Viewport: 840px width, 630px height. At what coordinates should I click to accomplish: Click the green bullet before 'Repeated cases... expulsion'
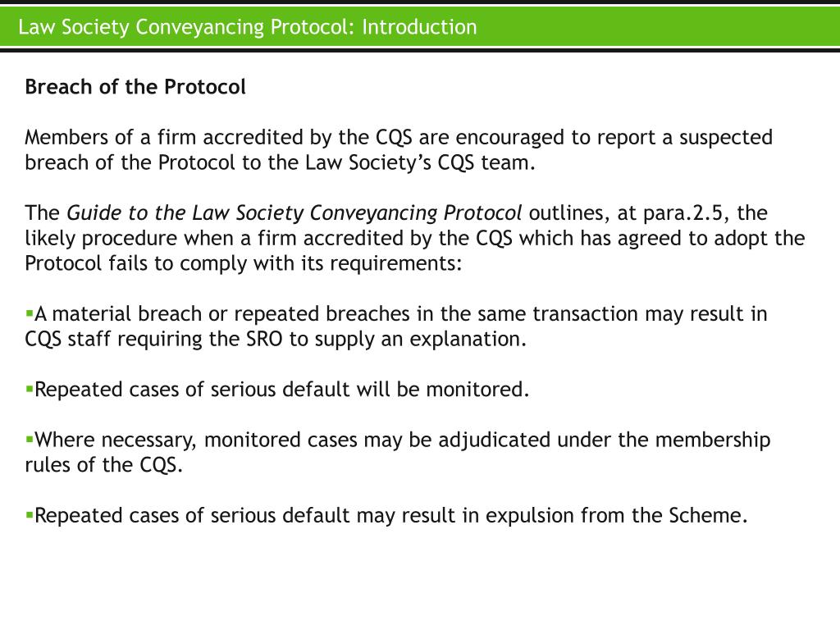point(29,515)
